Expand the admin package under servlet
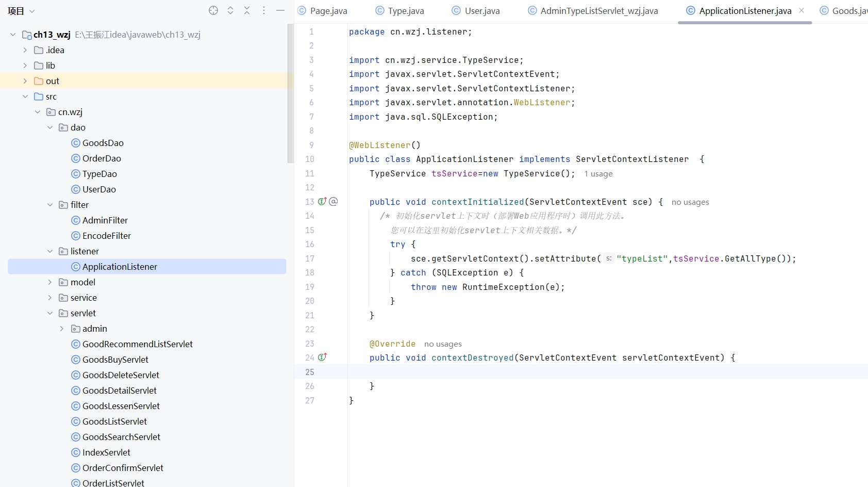 [x=62, y=329]
